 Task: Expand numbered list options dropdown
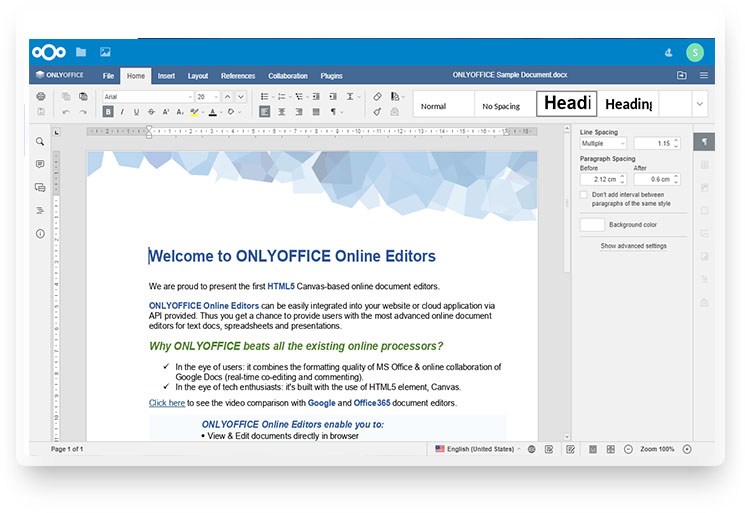click(290, 97)
